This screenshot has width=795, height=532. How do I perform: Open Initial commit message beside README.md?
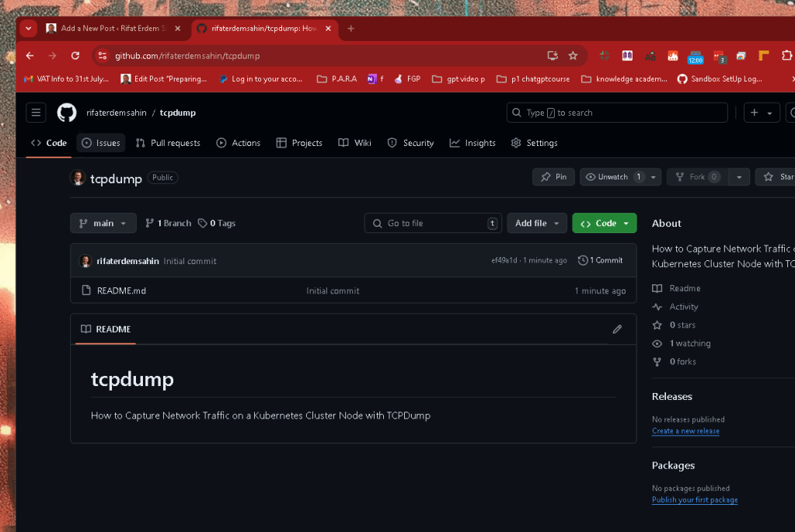[x=333, y=290]
